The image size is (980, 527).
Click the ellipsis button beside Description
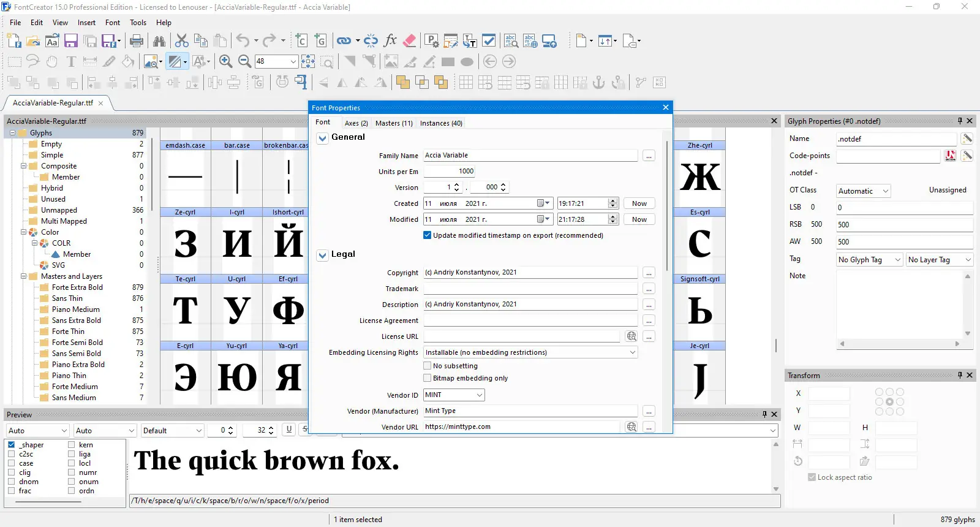click(649, 305)
